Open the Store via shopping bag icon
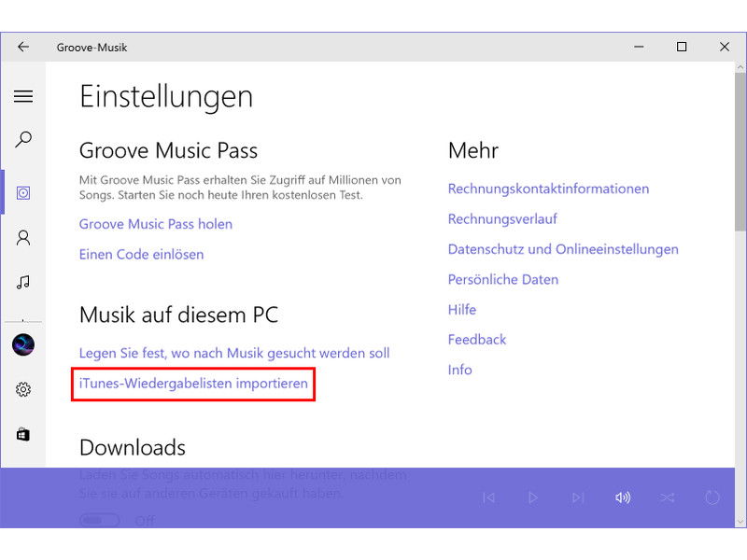The image size is (747, 560). 23,434
